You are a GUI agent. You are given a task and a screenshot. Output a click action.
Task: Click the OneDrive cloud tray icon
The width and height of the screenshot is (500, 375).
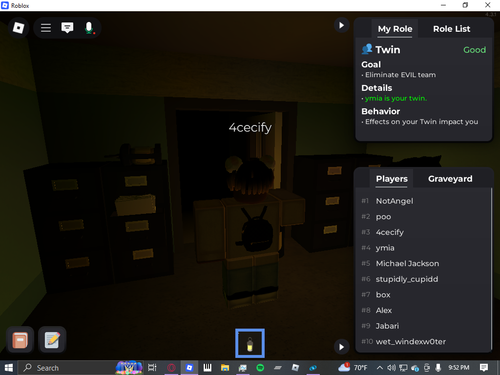pos(415,368)
